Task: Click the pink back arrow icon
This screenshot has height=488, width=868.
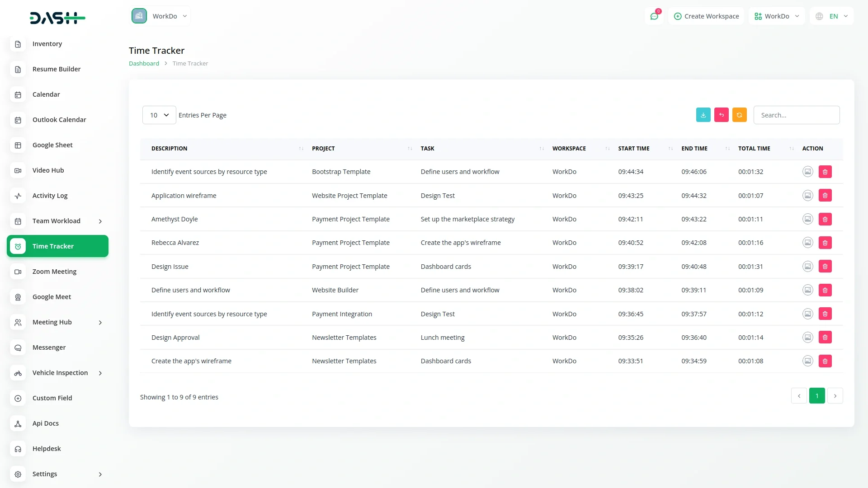Action: click(x=721, y=115)
